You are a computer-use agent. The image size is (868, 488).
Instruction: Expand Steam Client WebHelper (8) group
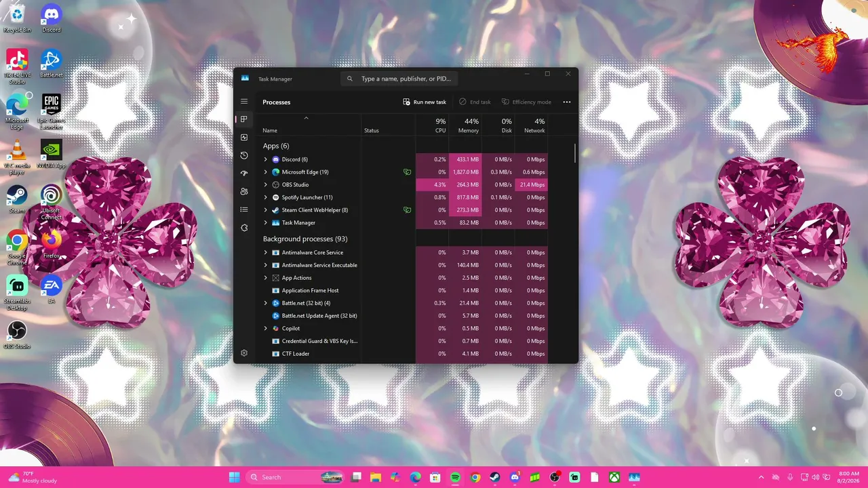click(266, 210)
